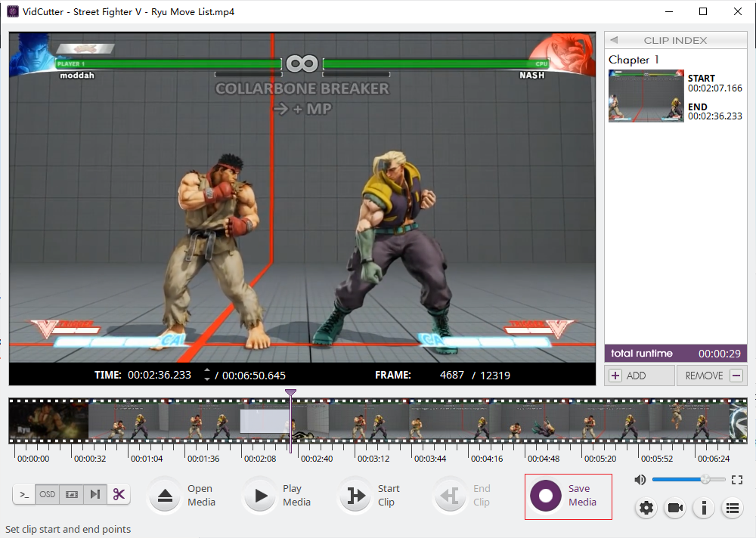Click total duration 00:06:50.645 text
756x538 pixels.
253,376
